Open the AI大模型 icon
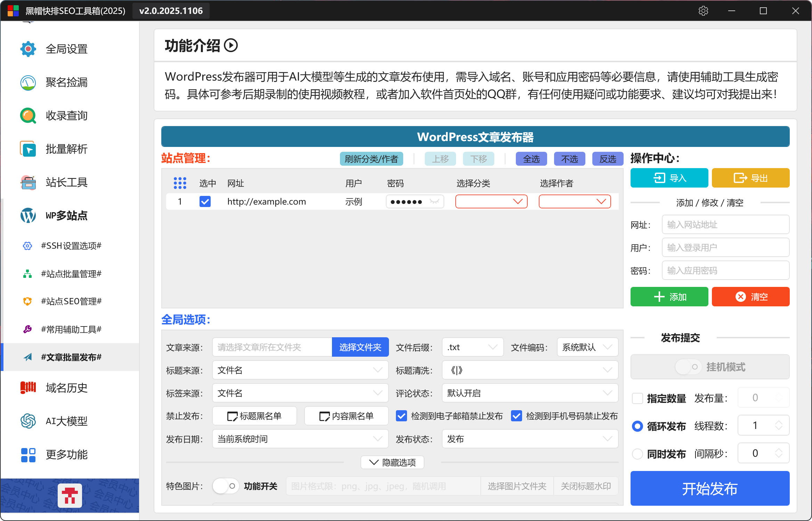The height and width of the screenshot is (521, 812). coord(28,421)
